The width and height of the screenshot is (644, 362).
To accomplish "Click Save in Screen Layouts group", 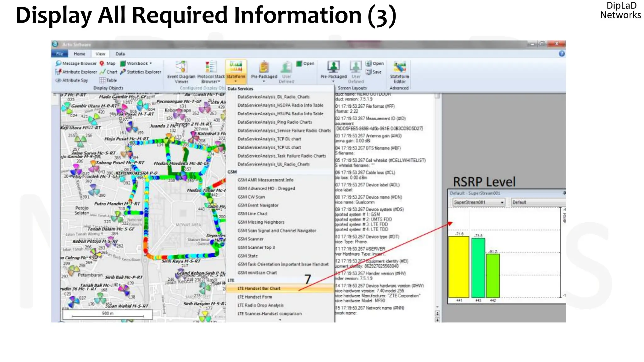I will coord(374,72).
